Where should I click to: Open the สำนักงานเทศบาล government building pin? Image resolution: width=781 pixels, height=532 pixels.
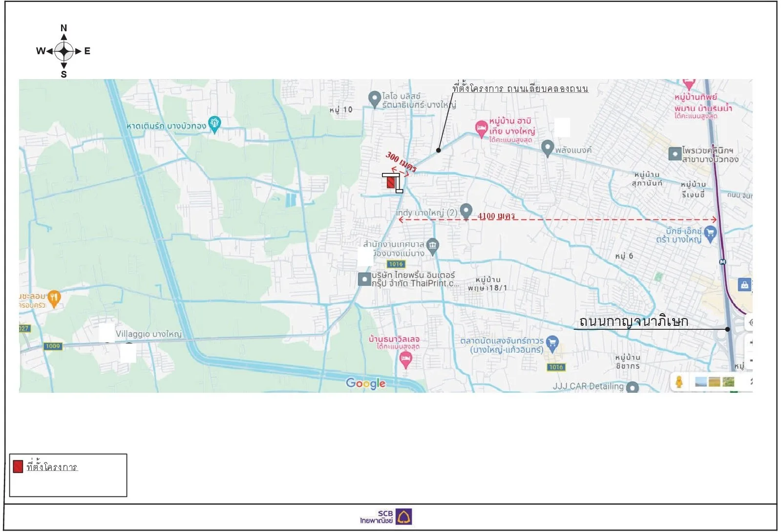(x=433, y=246)
